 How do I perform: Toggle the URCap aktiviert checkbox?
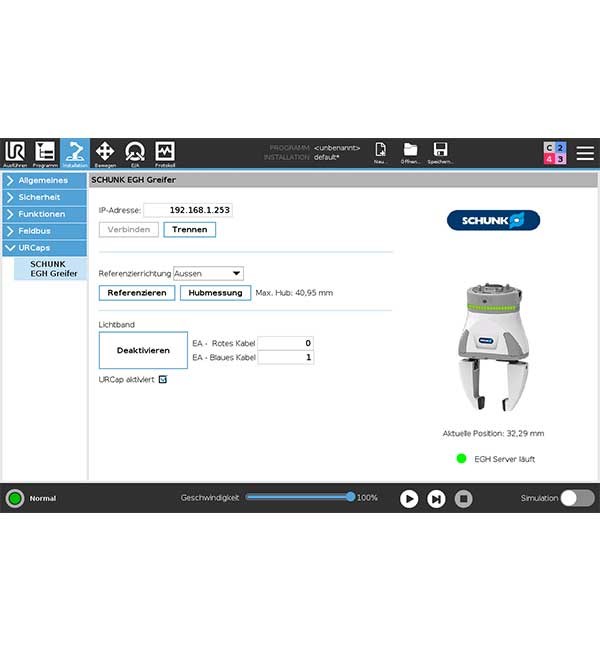click(x=163, y=379)
